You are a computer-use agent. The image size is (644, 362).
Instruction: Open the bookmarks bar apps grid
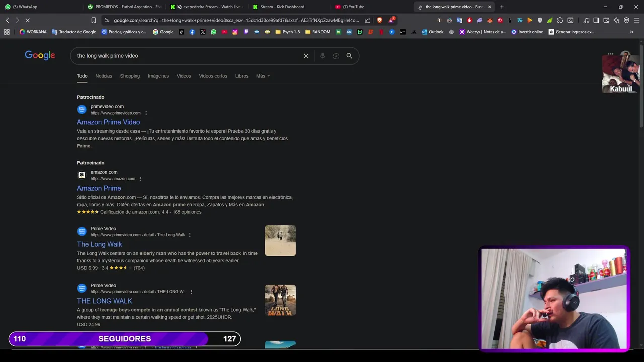[x=7, y=32]
